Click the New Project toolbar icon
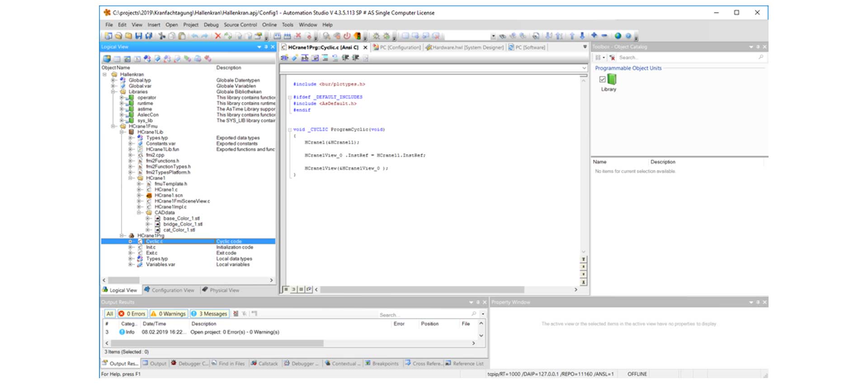 pyautogui.click(x=108, y=36)
